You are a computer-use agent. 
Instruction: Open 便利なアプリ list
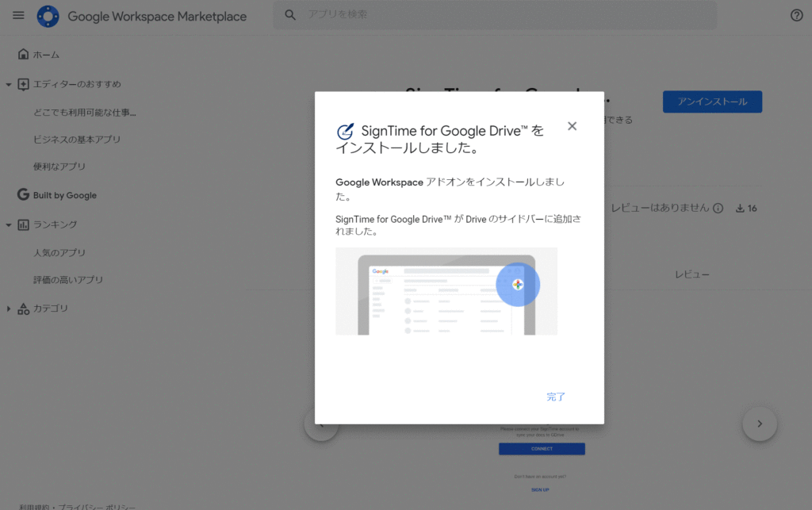(59, 167)
